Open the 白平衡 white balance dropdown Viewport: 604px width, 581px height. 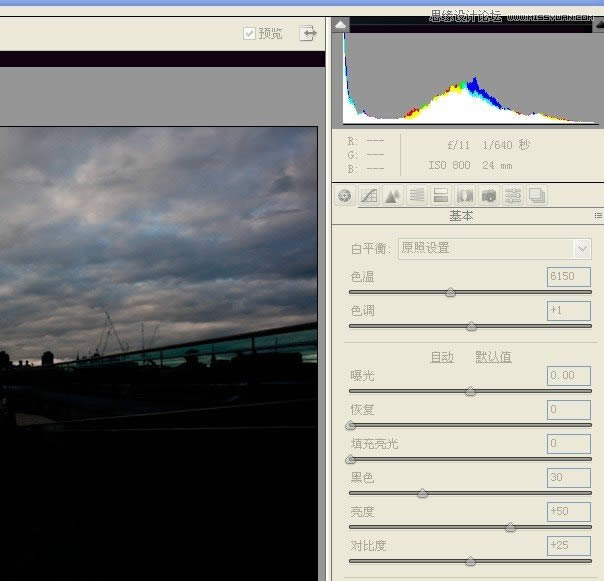pyautogui.click(x=495, y=248)
